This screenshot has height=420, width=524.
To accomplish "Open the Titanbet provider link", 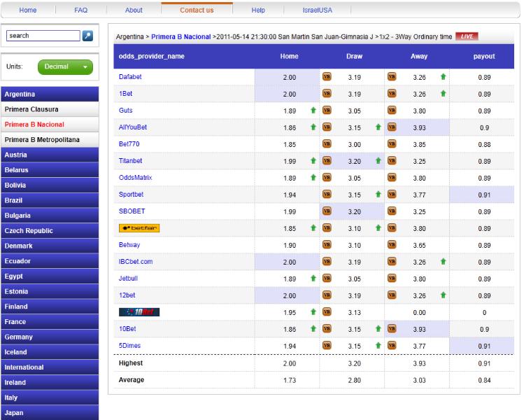I will pos(130,161).
